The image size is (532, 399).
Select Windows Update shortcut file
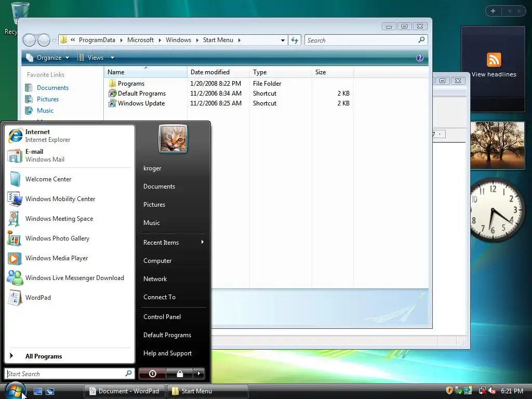[229, 103]
